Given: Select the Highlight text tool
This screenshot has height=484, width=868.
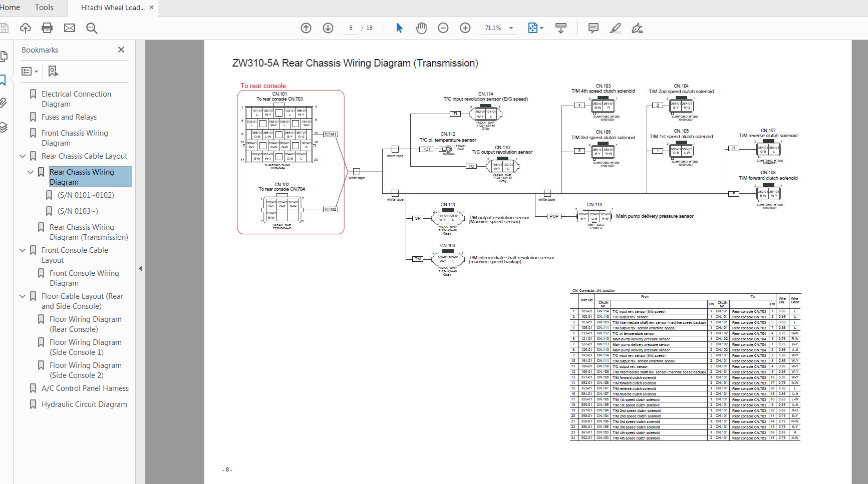Looking at the screenshot, I should 616,28.
